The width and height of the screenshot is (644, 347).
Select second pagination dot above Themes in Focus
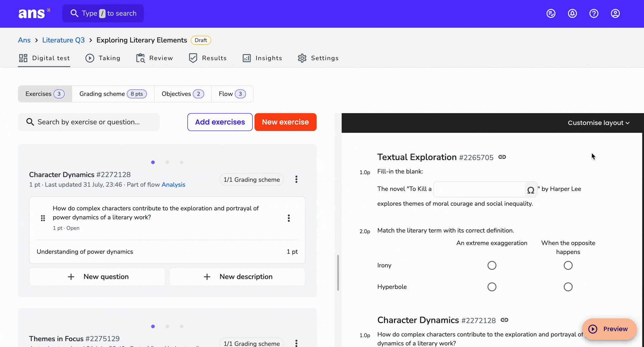point(167,326)
